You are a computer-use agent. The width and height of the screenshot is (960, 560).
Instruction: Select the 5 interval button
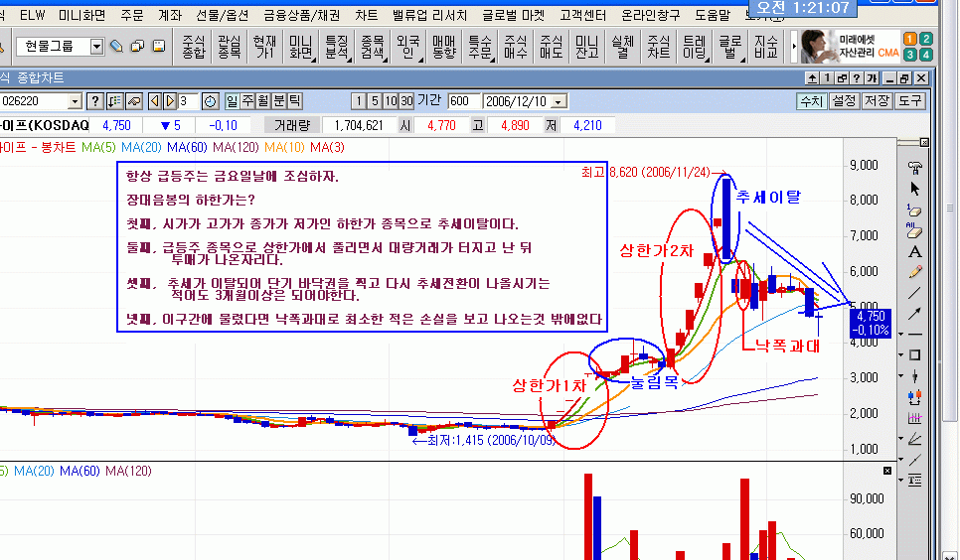(x=375, y=101)
